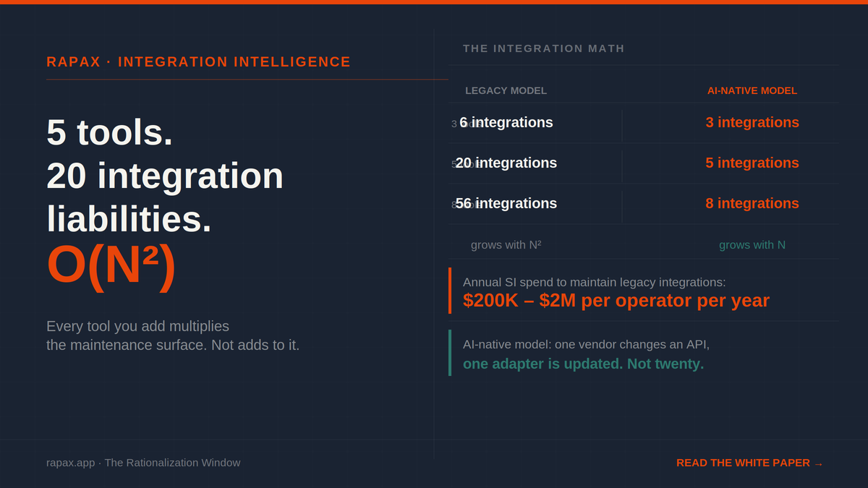This screenshot has height=488, width=868.
Task: Click THE INTEGRATION MATH title
Action: (x=544, y=48)
